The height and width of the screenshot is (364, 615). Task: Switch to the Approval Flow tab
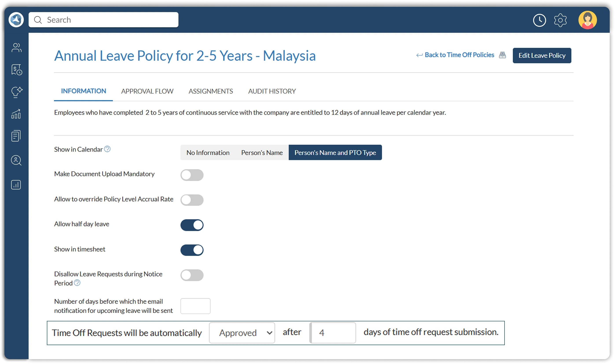tap(147, 91)
